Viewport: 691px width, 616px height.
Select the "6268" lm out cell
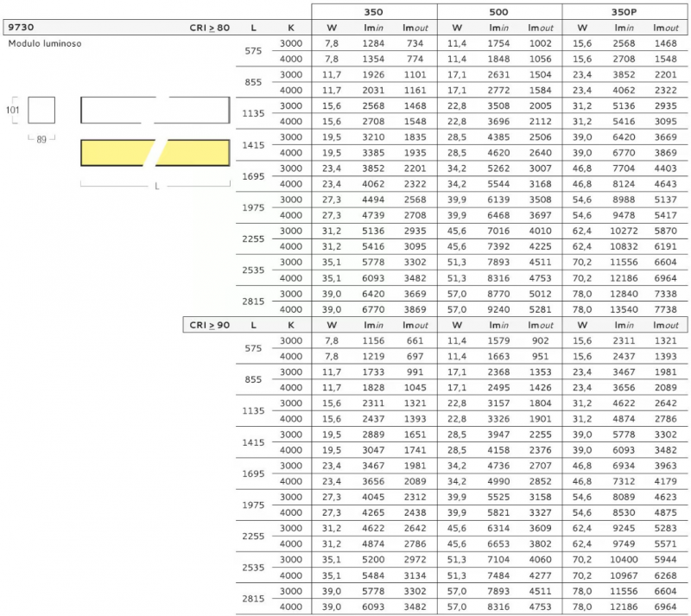(665, 575)
